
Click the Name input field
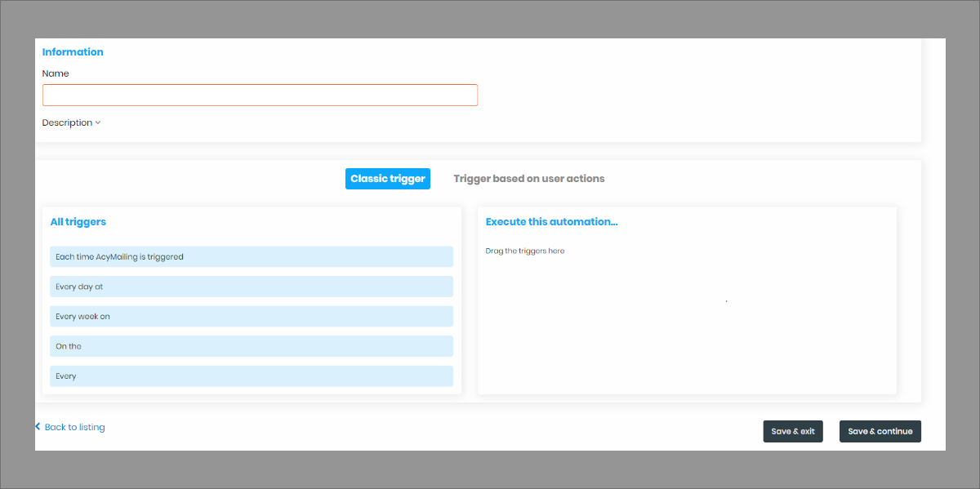[260, 96]
